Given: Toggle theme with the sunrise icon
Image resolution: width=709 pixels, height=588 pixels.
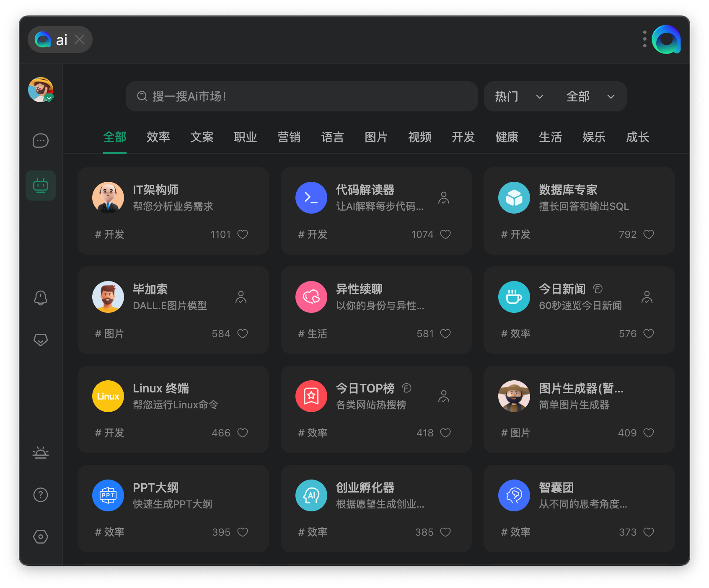Looking at the screenshot, I should tap(40, 452).
